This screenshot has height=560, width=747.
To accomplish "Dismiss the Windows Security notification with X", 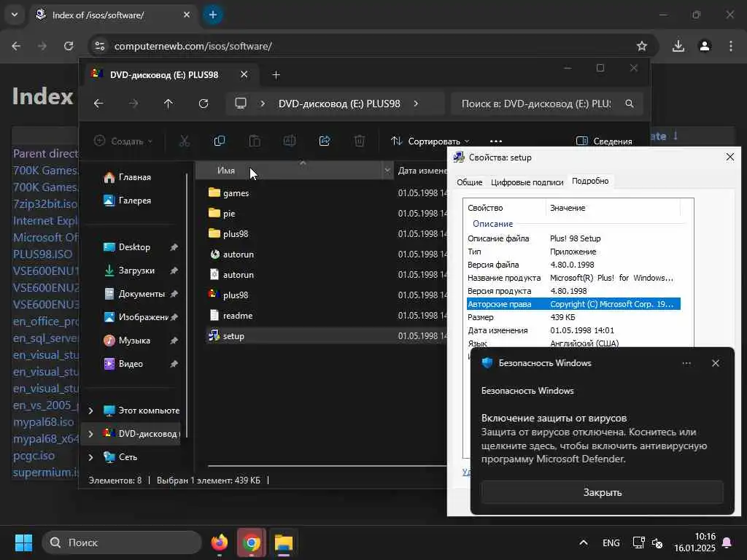I will click(x=716, y=363).
